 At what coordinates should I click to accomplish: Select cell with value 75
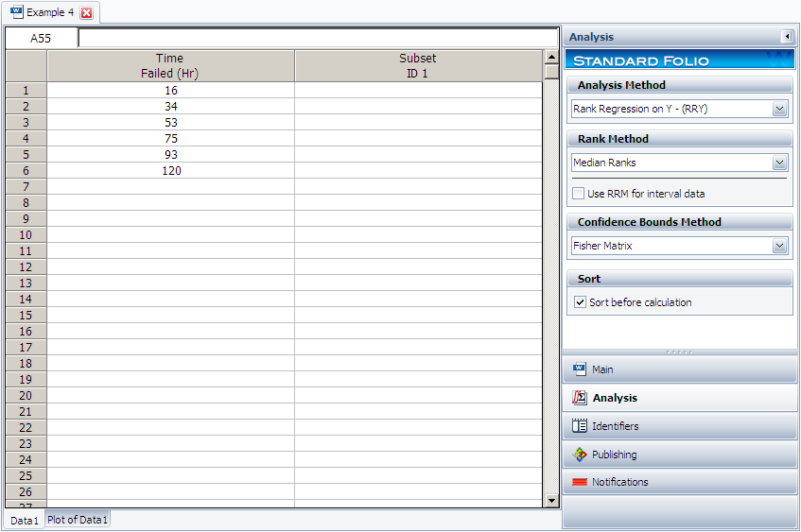tap(170, 138)
